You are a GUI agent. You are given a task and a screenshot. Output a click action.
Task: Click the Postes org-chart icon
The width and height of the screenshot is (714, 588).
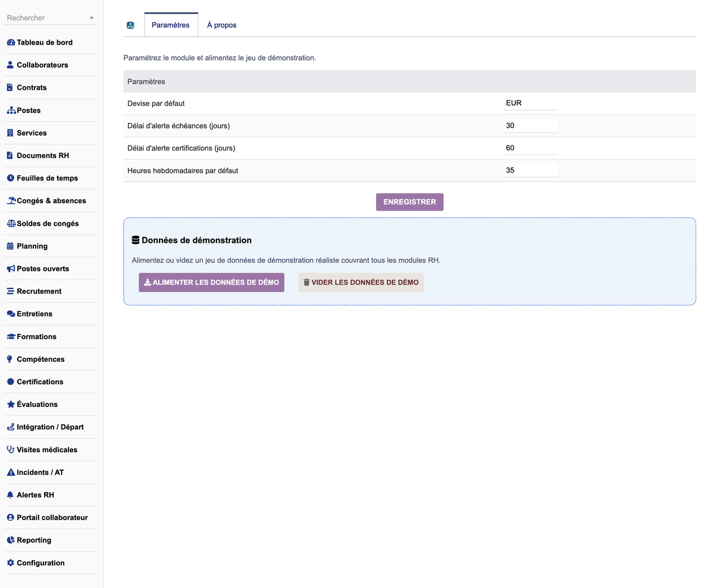click(11, 111)
